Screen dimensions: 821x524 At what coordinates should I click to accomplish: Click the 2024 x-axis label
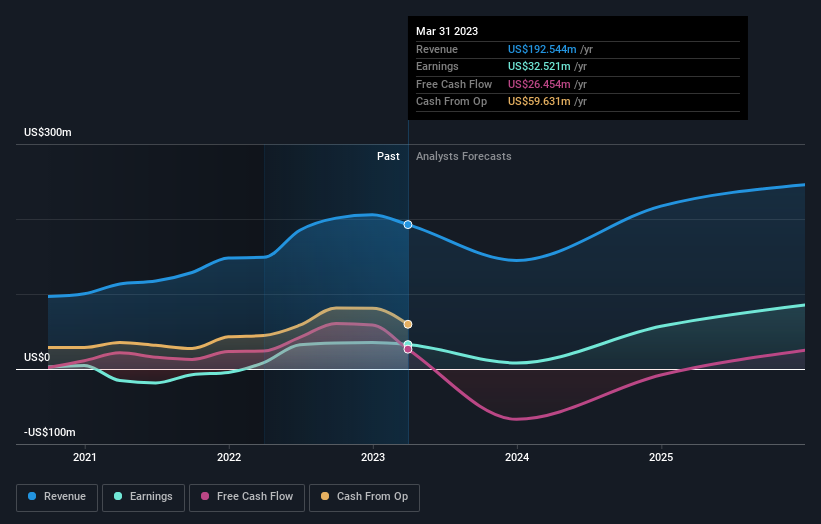[x=517, y=458]
